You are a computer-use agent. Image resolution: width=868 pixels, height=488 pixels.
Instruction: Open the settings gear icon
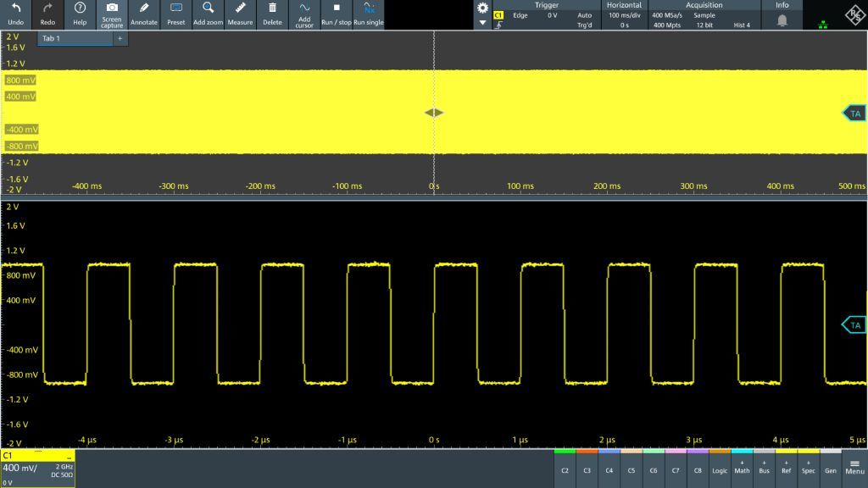(482, 8)
